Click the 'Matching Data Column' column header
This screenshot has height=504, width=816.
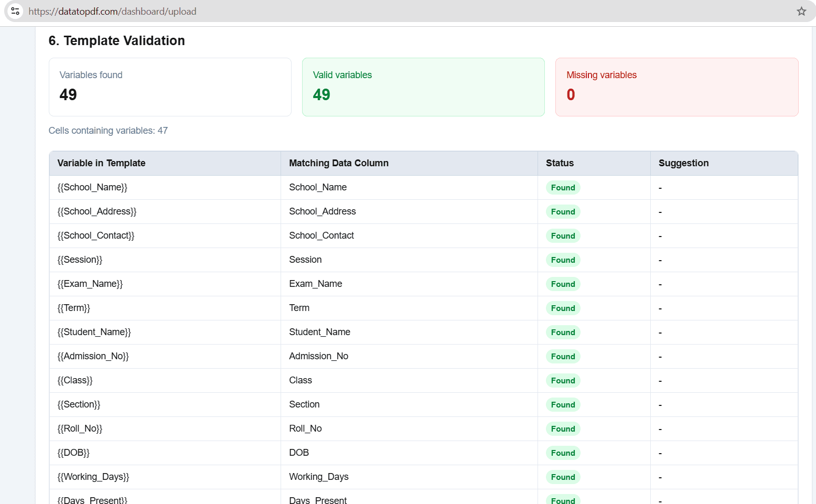pyautogui.click(x=409, y=163)
